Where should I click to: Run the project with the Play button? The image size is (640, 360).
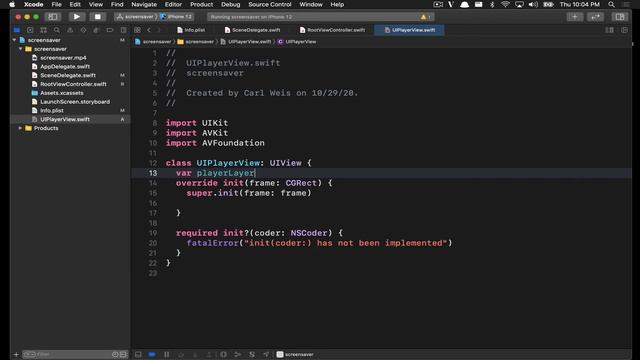[x=76, y=17]
